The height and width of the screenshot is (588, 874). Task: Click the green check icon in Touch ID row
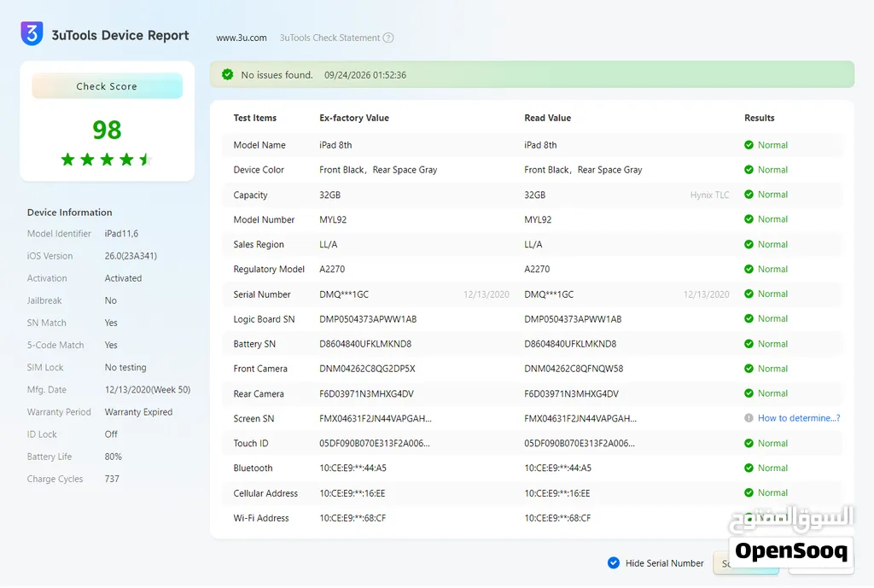[749, 443]
